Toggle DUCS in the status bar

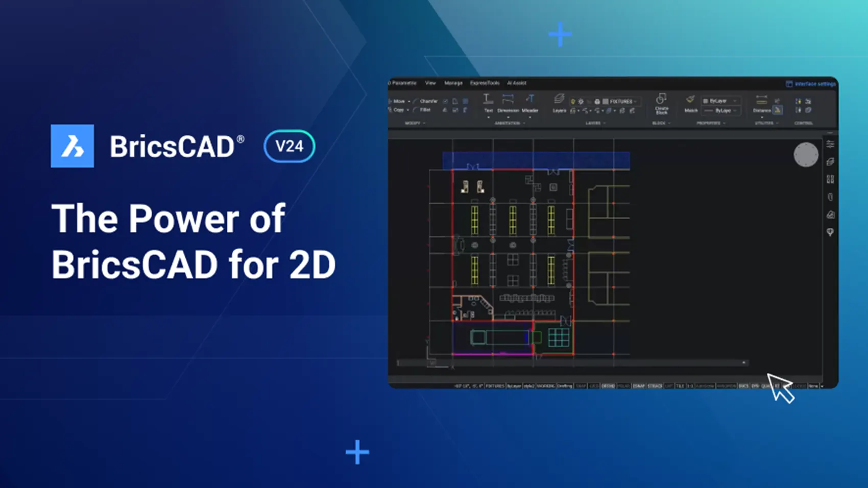click(x=743, y=386)
